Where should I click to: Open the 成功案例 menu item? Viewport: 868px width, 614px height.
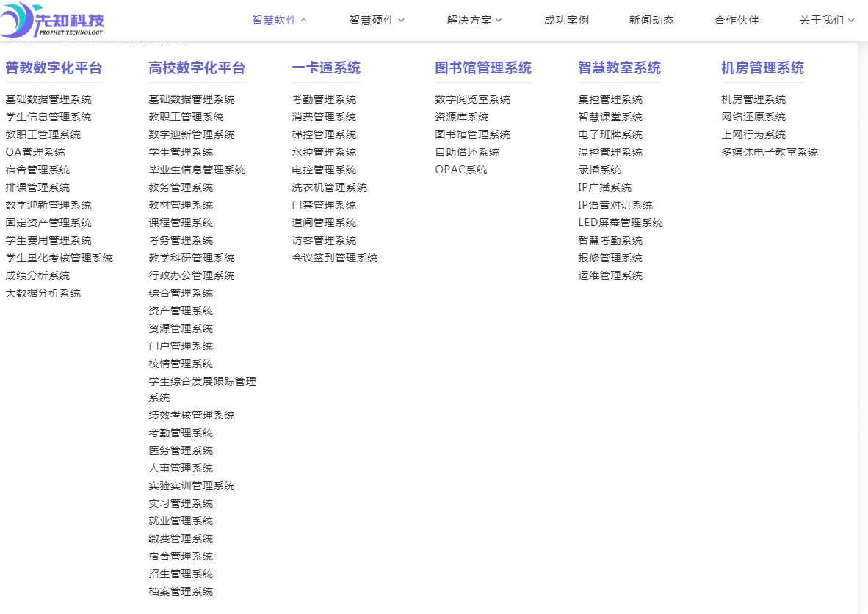[566, 20]
